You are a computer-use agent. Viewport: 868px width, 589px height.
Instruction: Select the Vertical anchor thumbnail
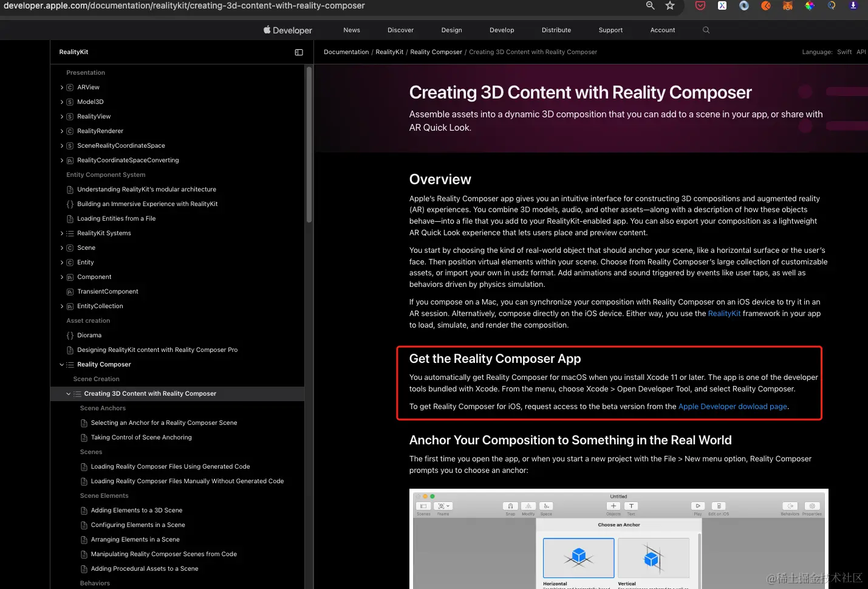tap(654, 558)
